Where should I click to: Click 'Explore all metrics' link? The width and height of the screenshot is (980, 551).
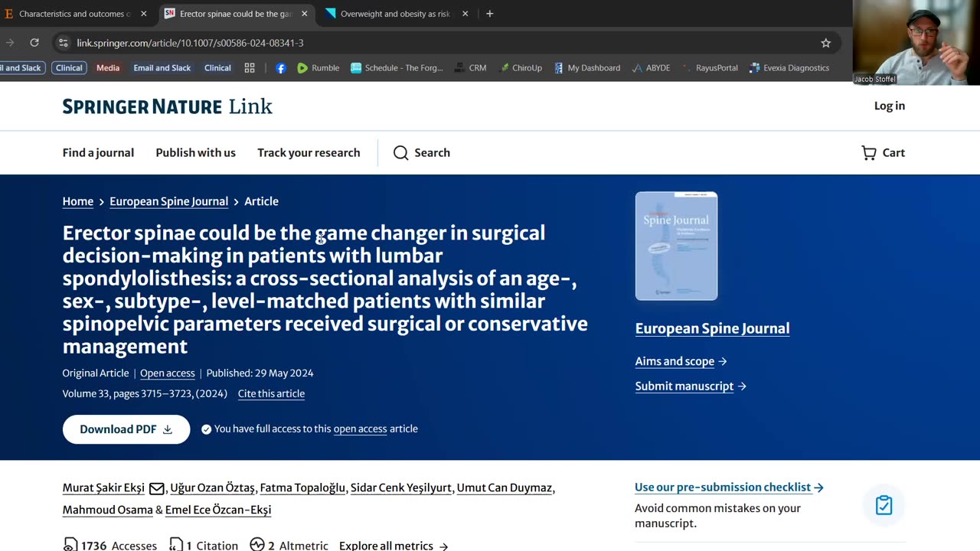pyautogui.click(x=394, y=546)
